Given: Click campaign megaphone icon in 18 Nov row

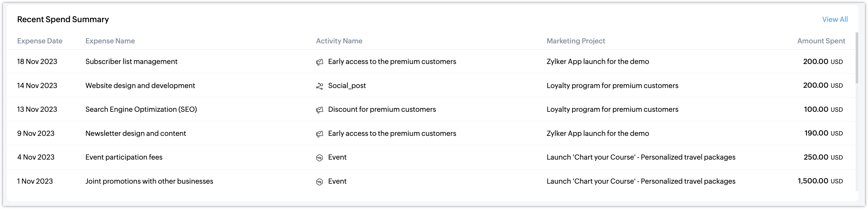Looking at the screenshot, I should (x=319, y=62).
